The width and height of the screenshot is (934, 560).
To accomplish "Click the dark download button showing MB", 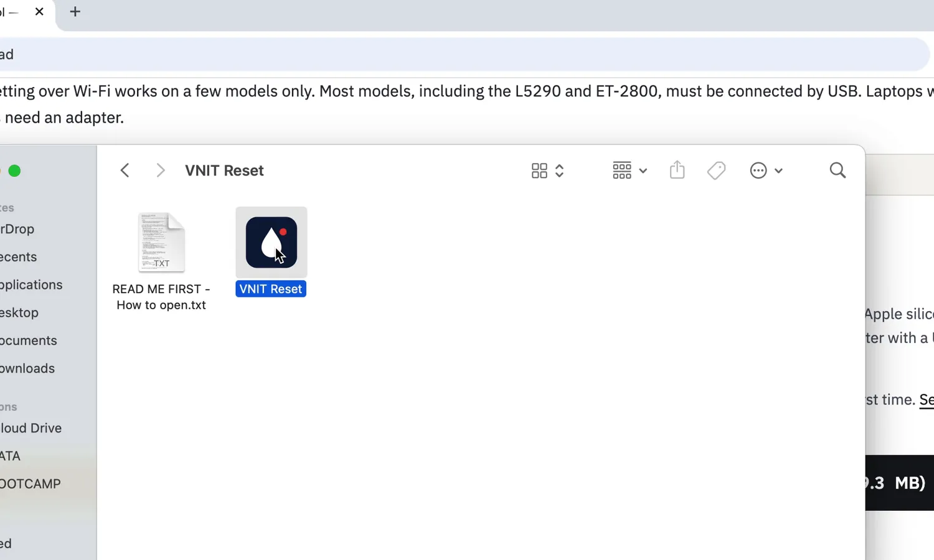I will pyautogui.click(x=900, y=483).
